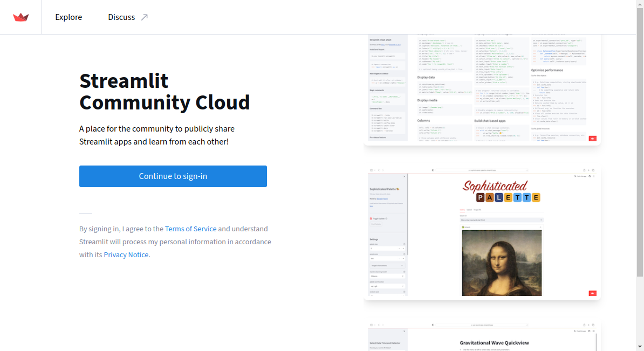Click the scrollbar up arrow
644x351 pixels.
click(x=640, y=4)
